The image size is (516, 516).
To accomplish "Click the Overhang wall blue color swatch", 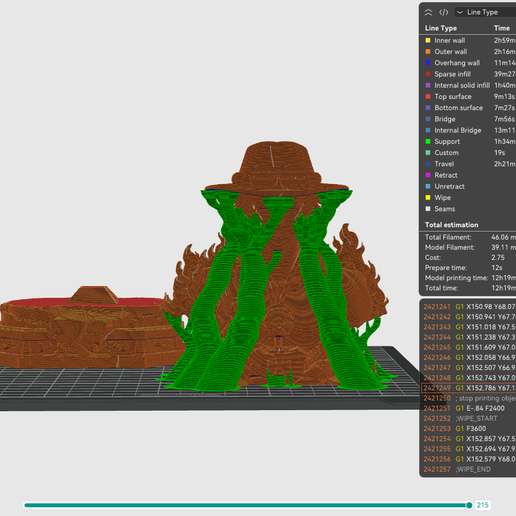I will point(428,63).
